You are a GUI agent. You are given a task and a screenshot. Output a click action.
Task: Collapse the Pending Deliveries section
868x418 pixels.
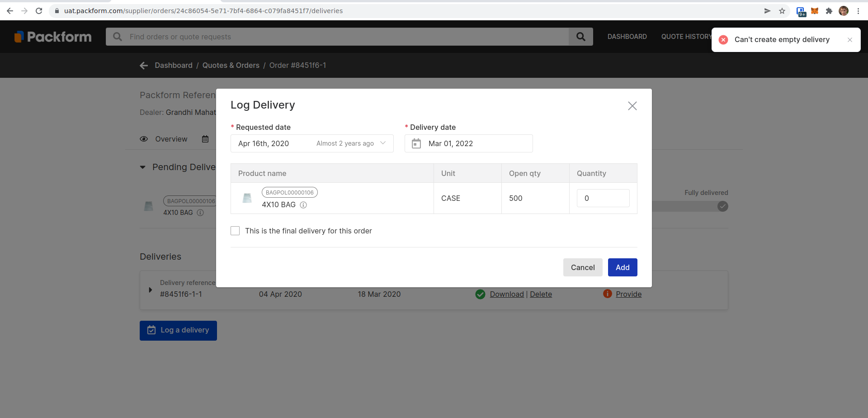tap(143, 167)
